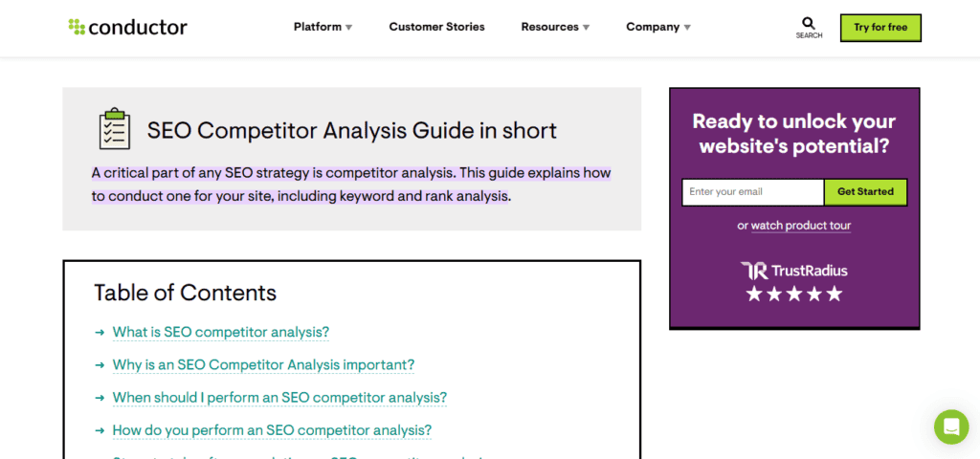Screen dimensions: 980x459
Task: Click arrow beside What is SEO competitor analysis
Action: (100, 332)
